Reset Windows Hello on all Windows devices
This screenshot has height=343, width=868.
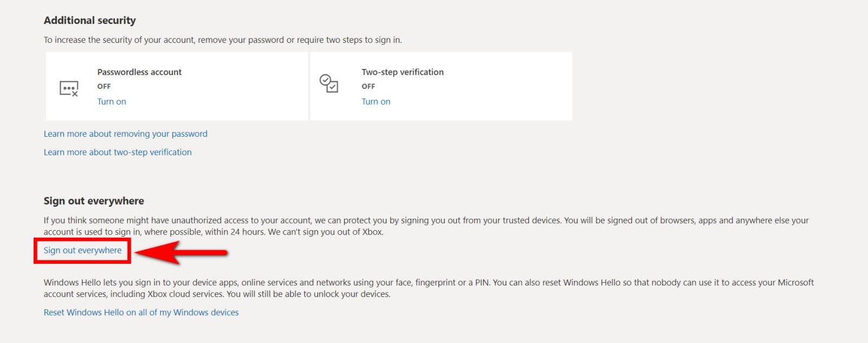click(x=141, y=313)
